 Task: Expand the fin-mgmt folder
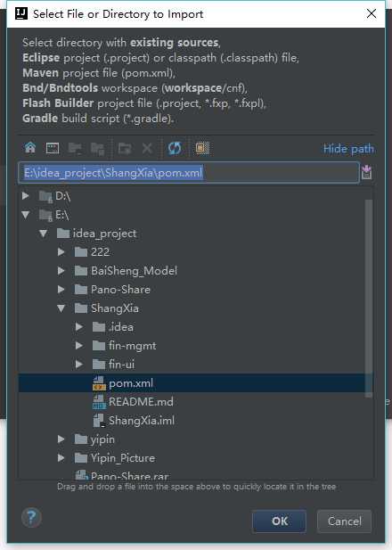pyautogui.click(x=79, y=346)
